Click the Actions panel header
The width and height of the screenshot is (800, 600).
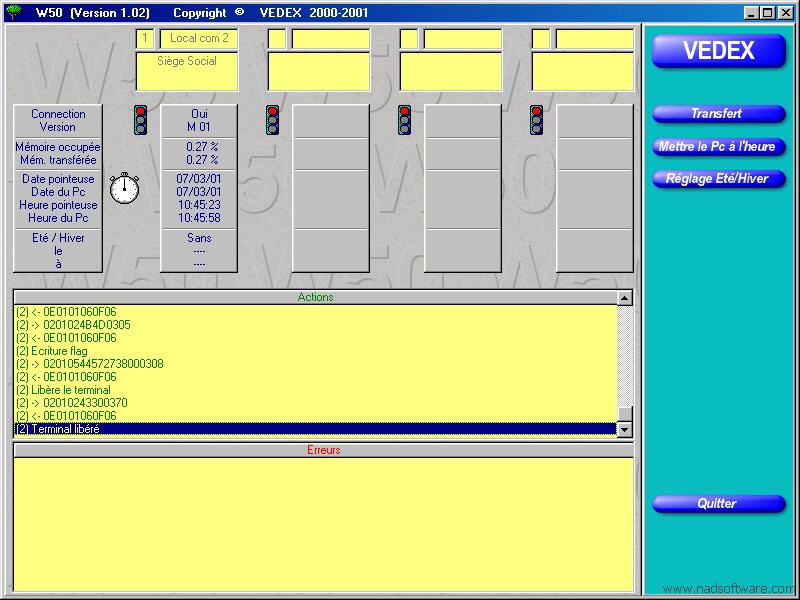(315, 297)
